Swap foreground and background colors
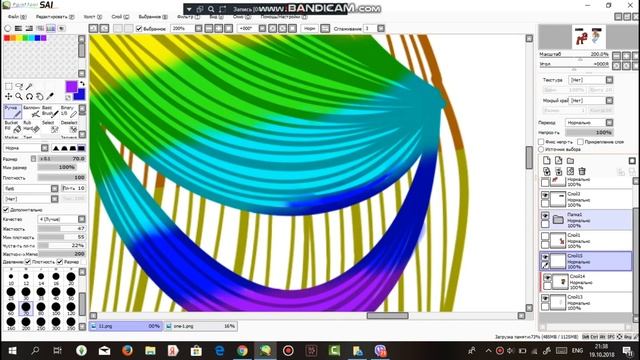Viewport: 640px width, 360px height. point(82,84)
